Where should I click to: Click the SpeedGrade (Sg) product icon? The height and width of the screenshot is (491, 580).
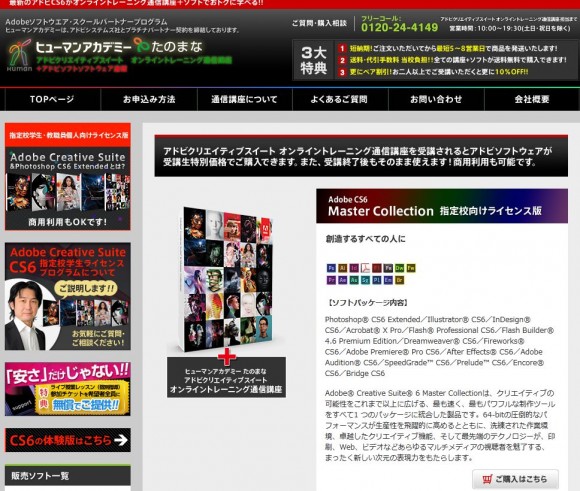click(x=365, y=280)
